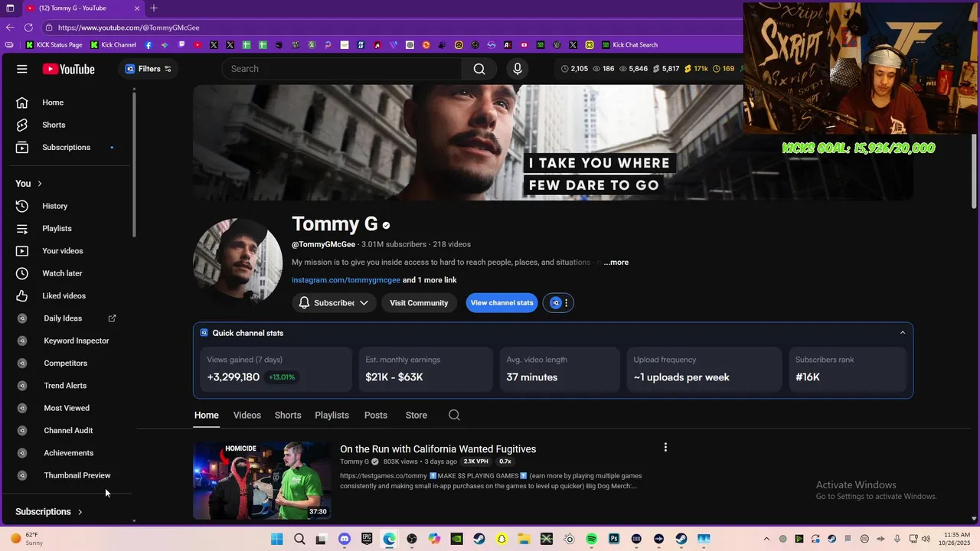Open the vidIQ Filters button
Screen dimensions: 980x551
pyautogui.click(x=149, y=69)
